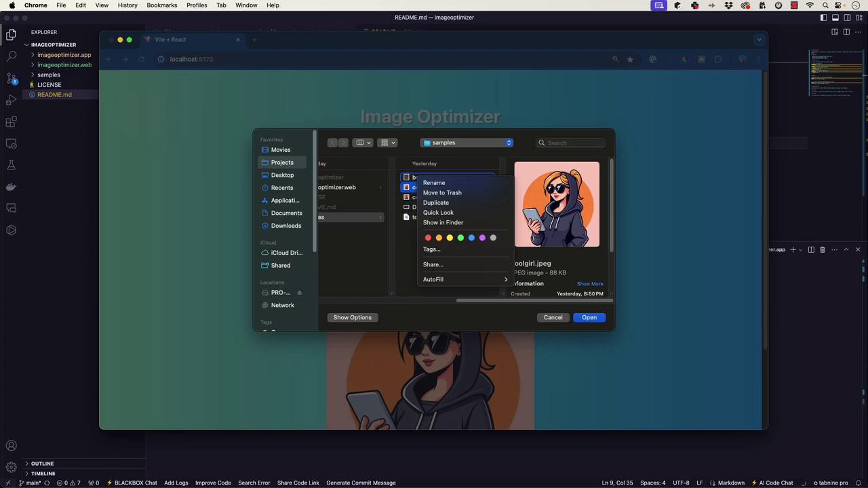Open the Testing flask icon

[x=11, y=165]
